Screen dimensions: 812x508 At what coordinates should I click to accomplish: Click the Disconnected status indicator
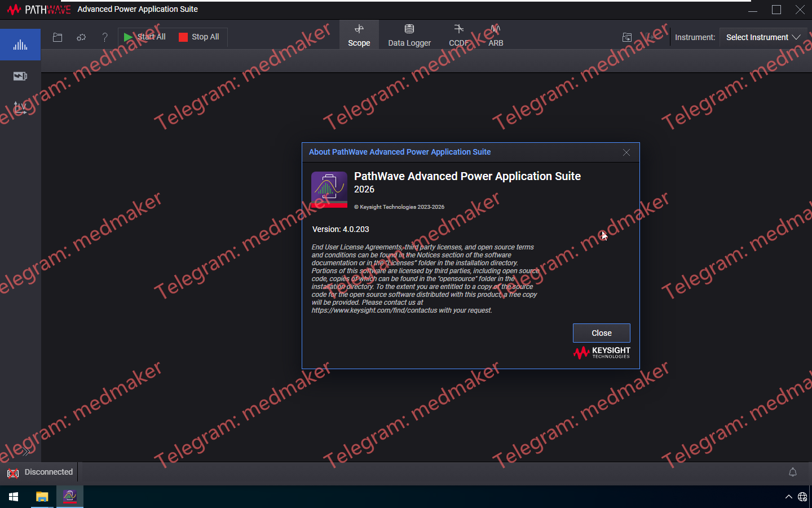[x=40, y=472]
